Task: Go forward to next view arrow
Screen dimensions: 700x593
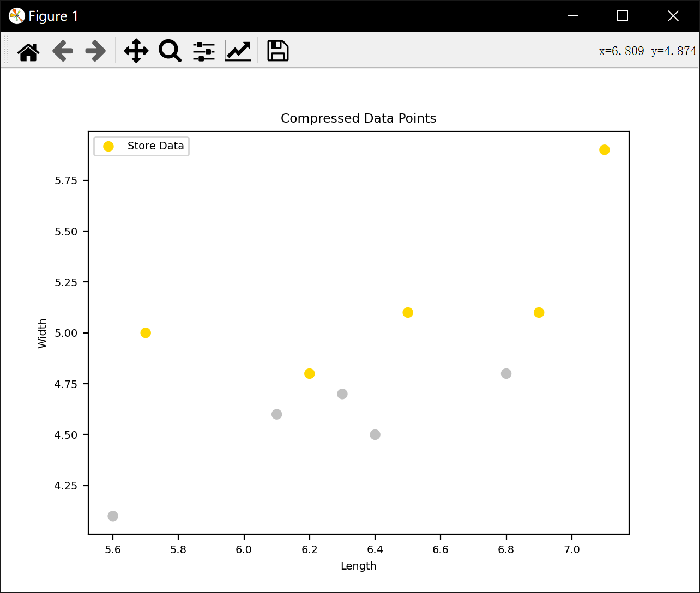Action: point(96,51)
